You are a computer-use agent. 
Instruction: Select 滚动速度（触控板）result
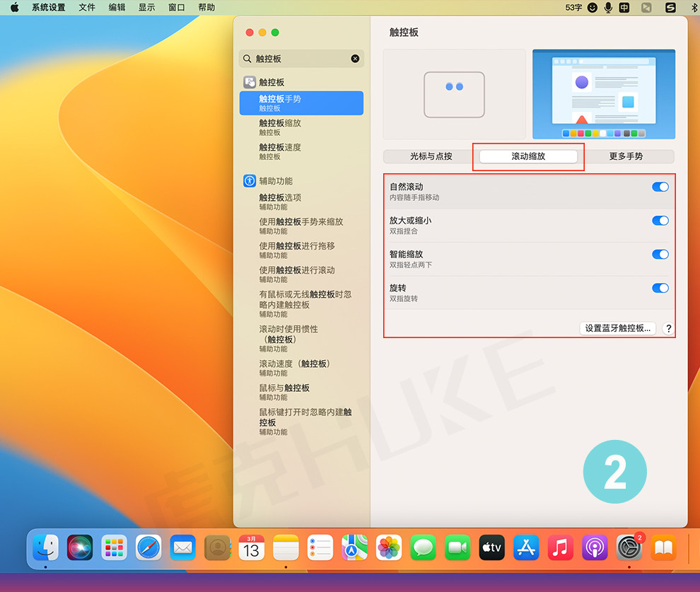tap(301, 368)
